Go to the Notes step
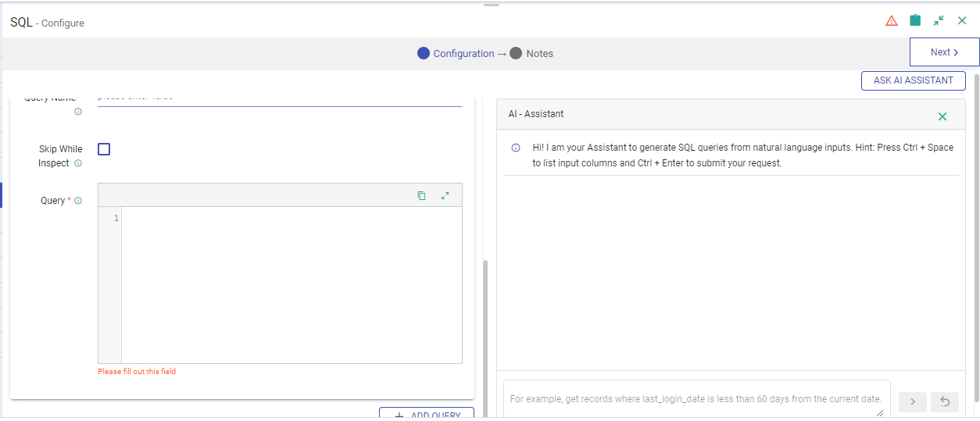The image size is (980, 421). (x=531, y=54)
